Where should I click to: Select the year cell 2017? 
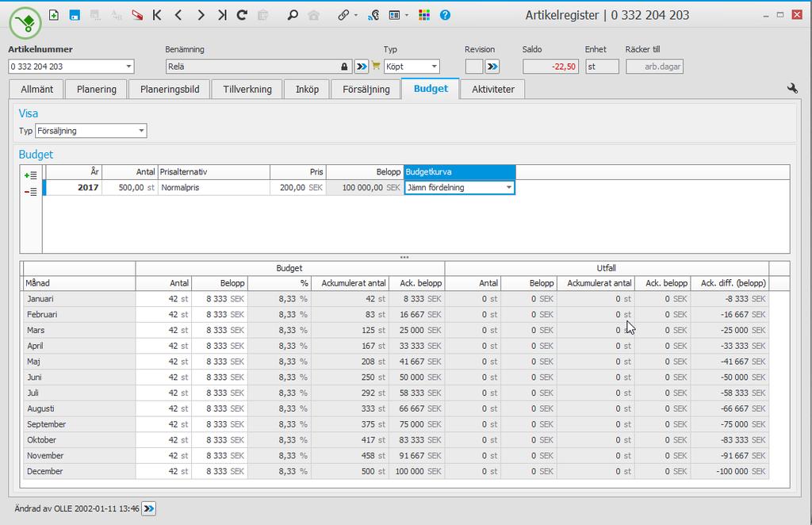(74, 187)
